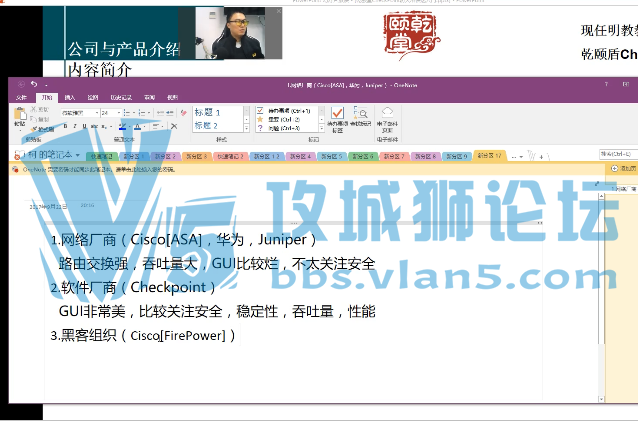Apply the 标题 1 heading style
Viewport: 638px width, 421px height.
point(208,112)
